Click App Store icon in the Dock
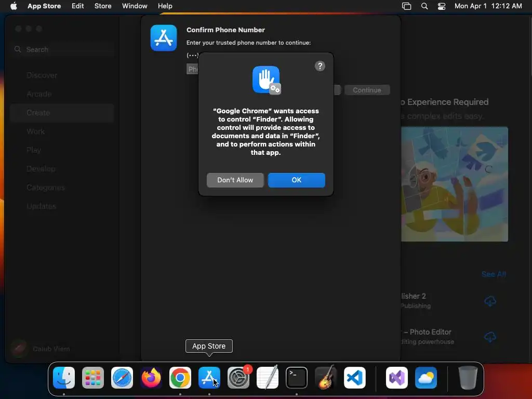 point(209,378)
